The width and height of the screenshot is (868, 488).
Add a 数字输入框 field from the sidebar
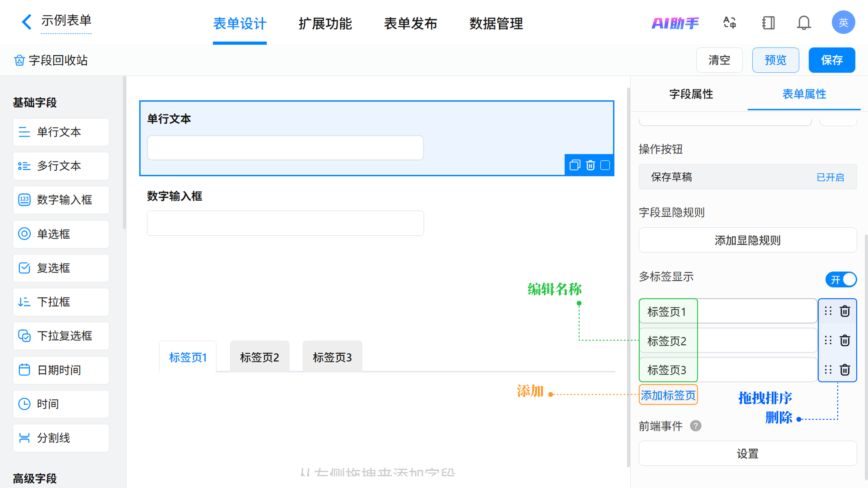tap(61, 200)
